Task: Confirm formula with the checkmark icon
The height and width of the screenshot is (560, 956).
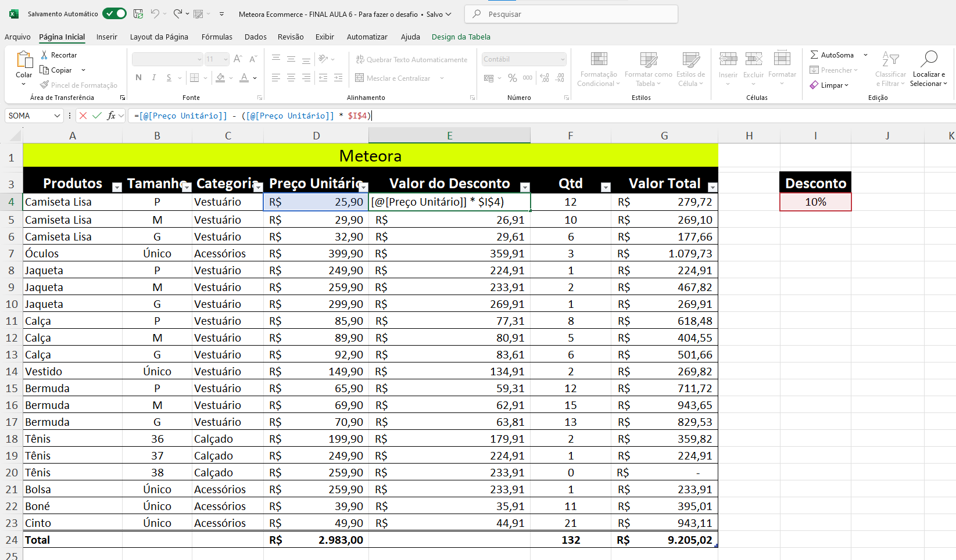Action: (97, 116)
